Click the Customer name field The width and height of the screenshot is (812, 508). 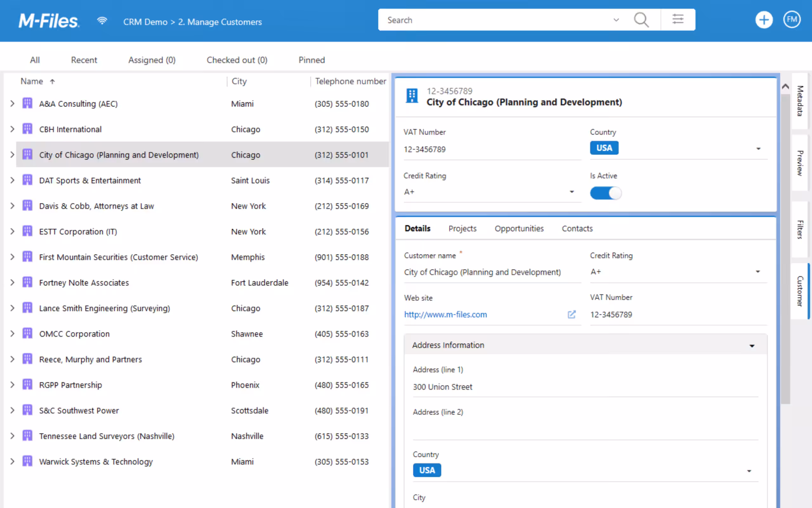pyautogui.click(x=492, y=272)
